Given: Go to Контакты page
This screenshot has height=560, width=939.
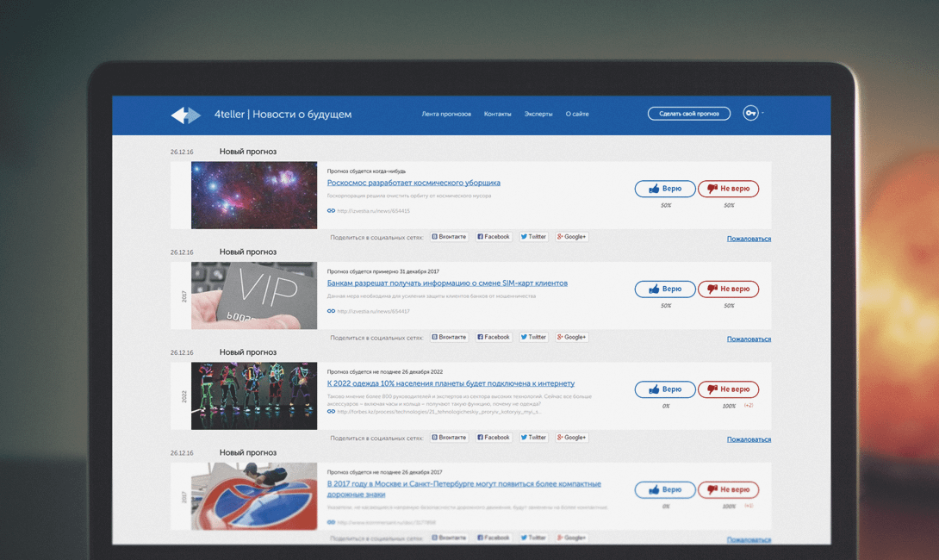Looking at the screenshot, I should [x=497, y=114].
